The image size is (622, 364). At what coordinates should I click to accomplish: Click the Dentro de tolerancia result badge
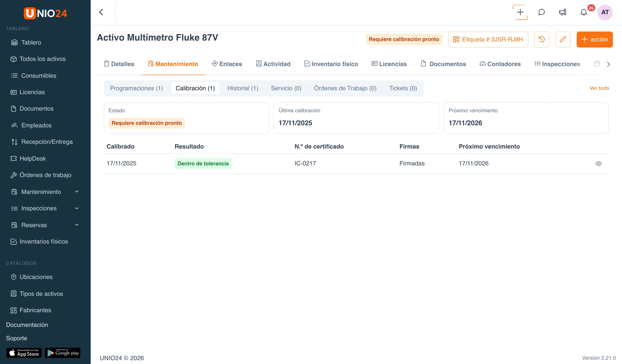click(203, 164)
